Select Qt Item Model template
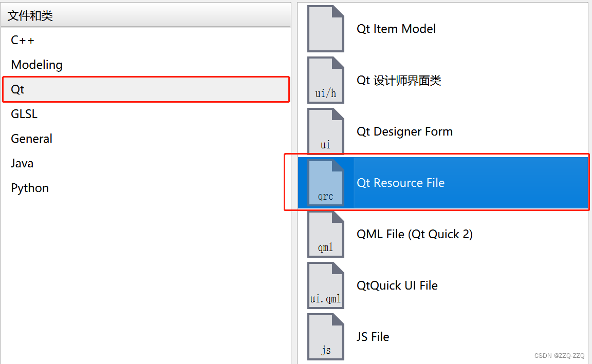592x364 pixels. click(443, 29)
